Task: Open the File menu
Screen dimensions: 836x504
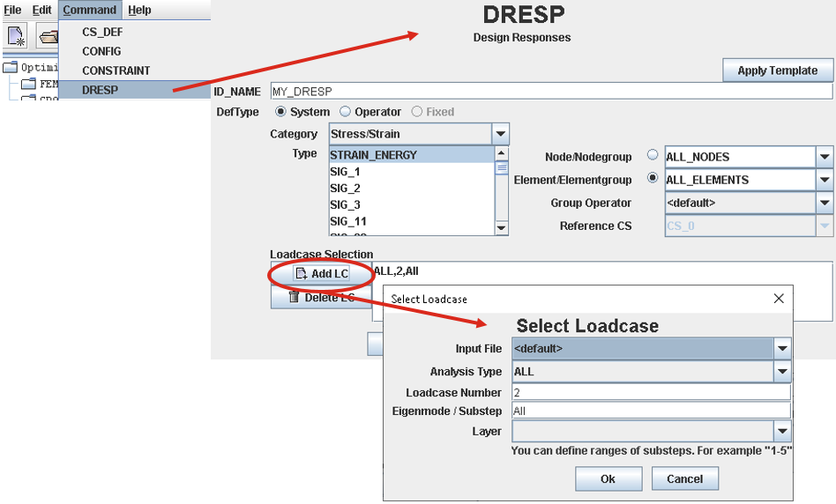Action: tap(12, 10)
